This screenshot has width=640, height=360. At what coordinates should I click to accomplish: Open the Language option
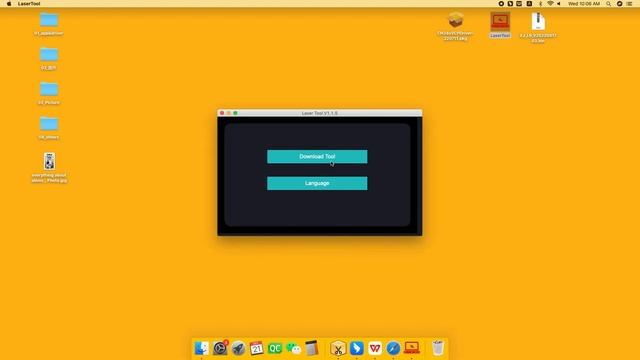click(317, 183)
